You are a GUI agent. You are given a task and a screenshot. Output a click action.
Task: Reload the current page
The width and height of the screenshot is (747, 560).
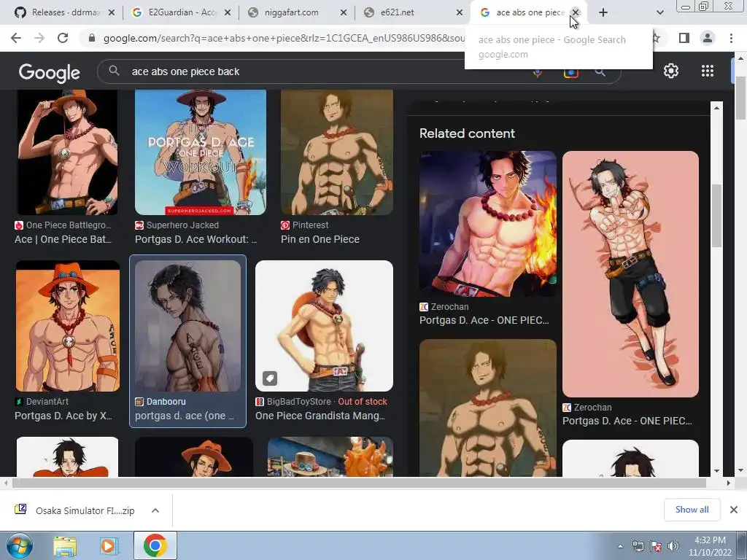[63, 38]
